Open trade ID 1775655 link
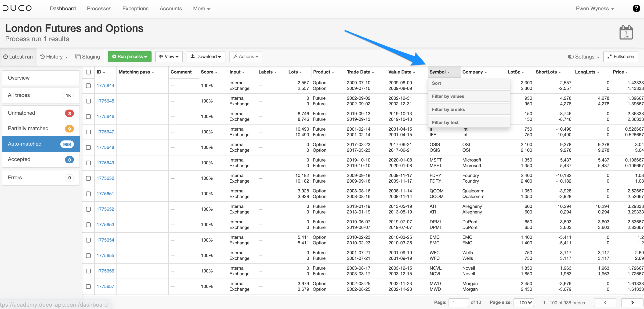This screenshot has height=309, width=644. pyautogui.click(x=105, y=255)
